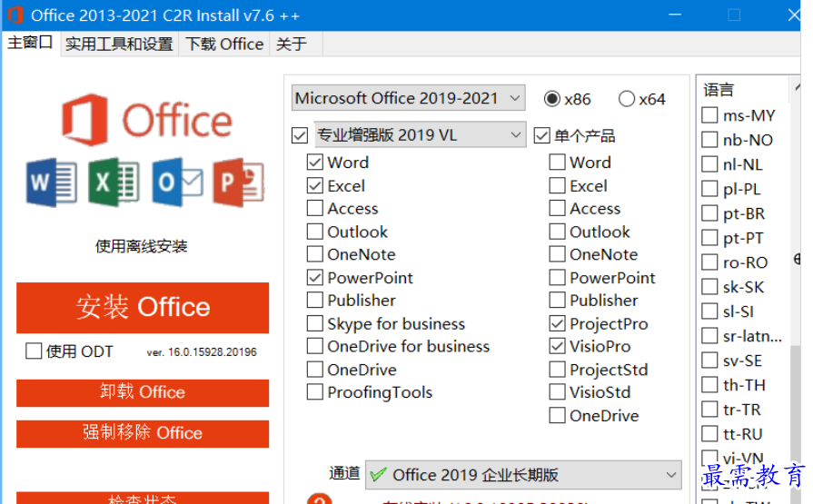Image resolution: width=813 pixels, height=504 pixels.
Task: Click the 卸载 Office button
Action: 143,392
